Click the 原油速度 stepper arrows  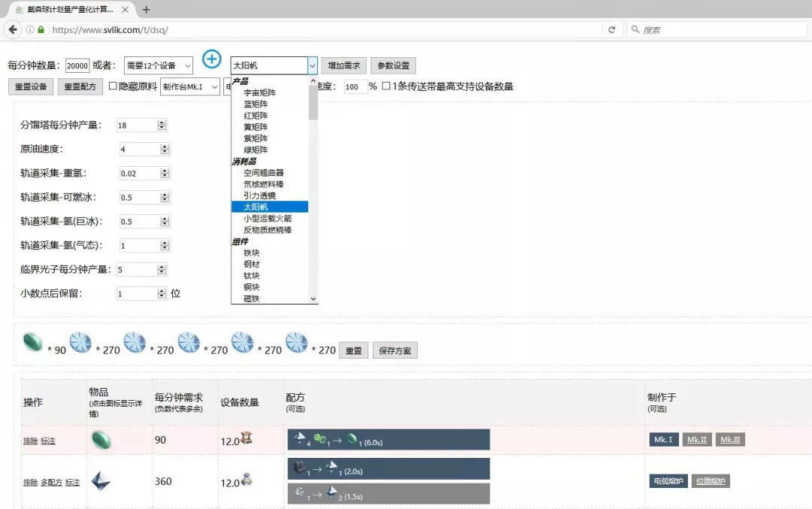click(x=162, y=150)
